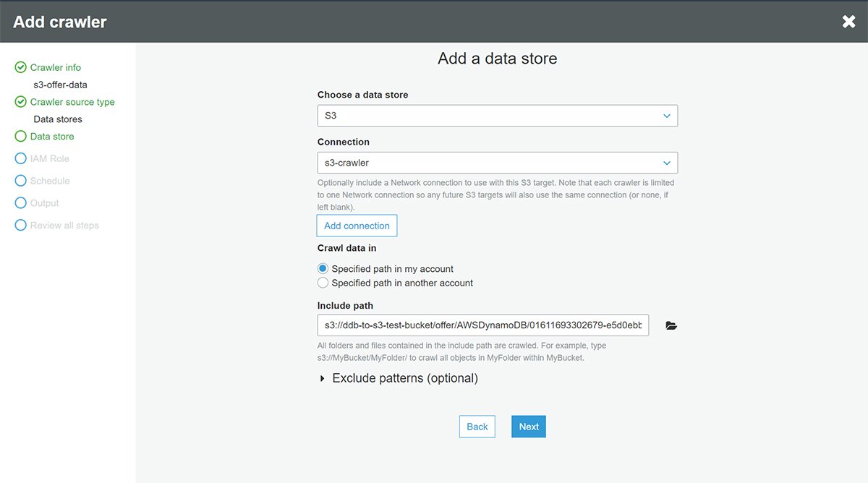Click the IAM Role step circle icon

(x=20, y=158)
